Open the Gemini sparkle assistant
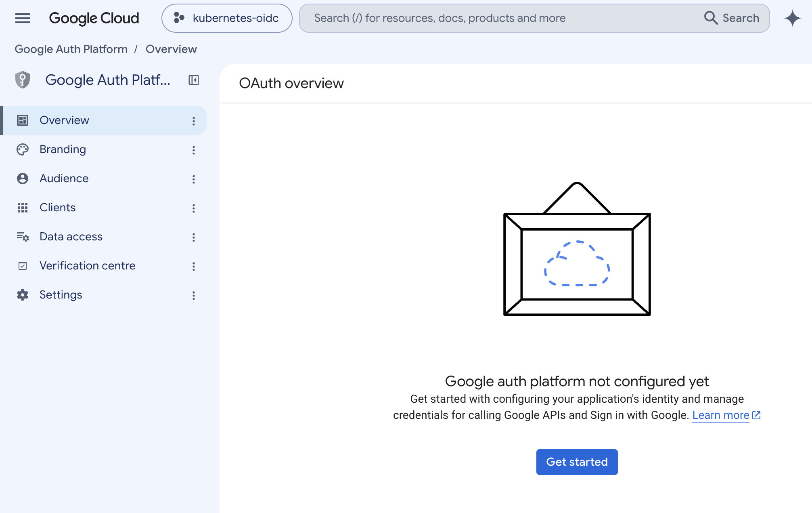This screenshot has height=513, width=812. tap(793, 18)
